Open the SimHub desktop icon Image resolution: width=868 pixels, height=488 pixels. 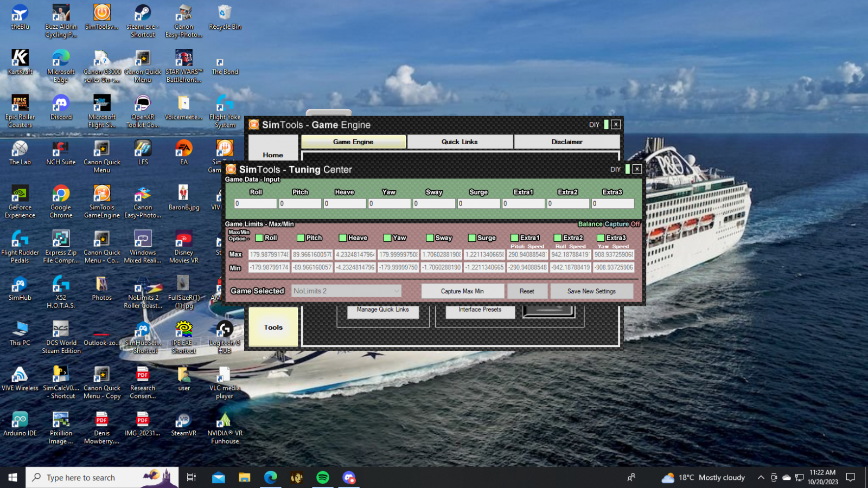tap(20, 288)
